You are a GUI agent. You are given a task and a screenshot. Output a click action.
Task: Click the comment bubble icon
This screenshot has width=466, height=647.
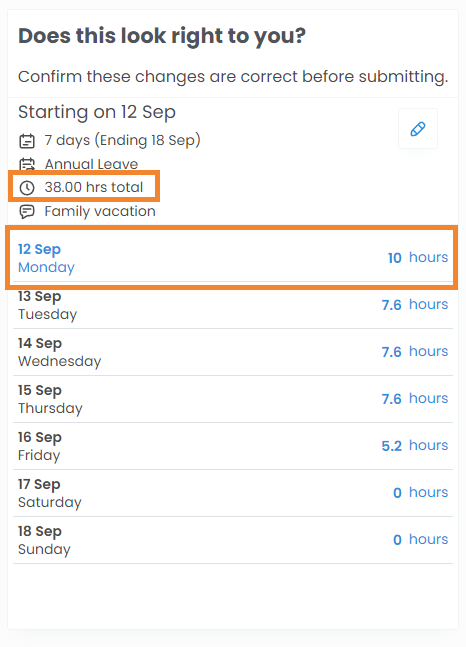(27, 212)
